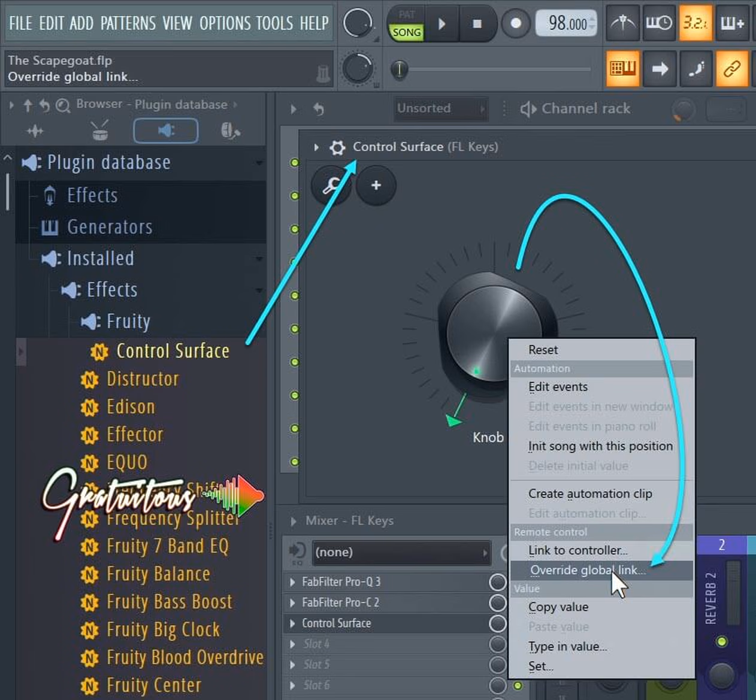
Task: Click the tempo field showing 98.000
Action: [566, 23]
